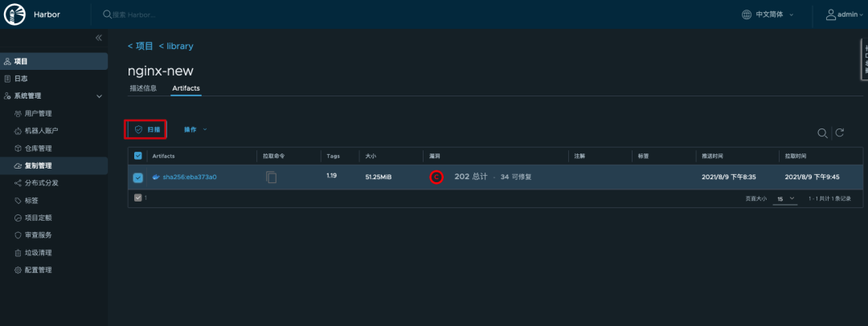The image size is (868, 326).
Task: Click the Harbor logo icon
Action: pyautogui.click(x=14, y=14)
